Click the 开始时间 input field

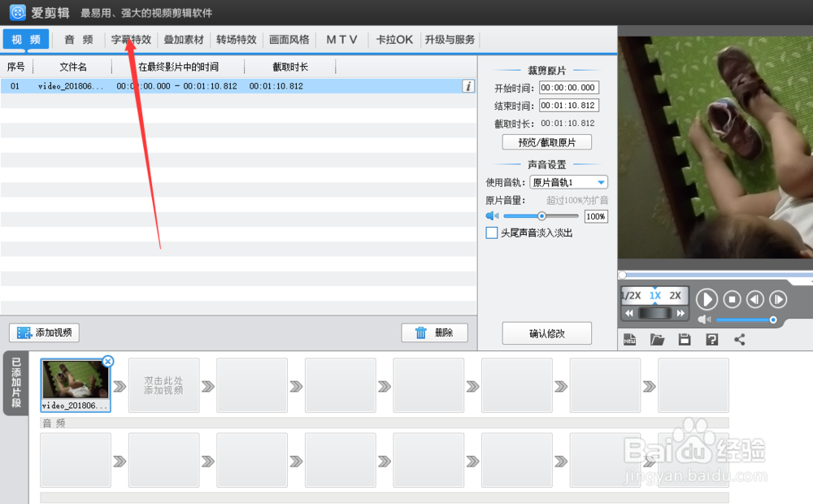tap(569, 88)
